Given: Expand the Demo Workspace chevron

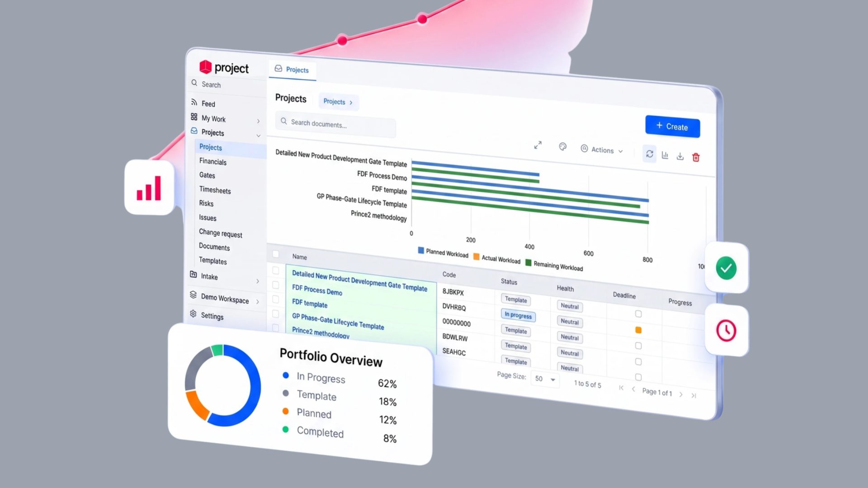Looking at the screenshot, I should pos(257,301).
